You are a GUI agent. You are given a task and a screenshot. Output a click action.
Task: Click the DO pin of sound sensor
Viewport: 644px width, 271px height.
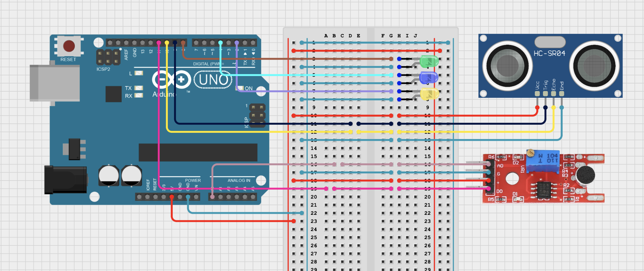point(488,188)
